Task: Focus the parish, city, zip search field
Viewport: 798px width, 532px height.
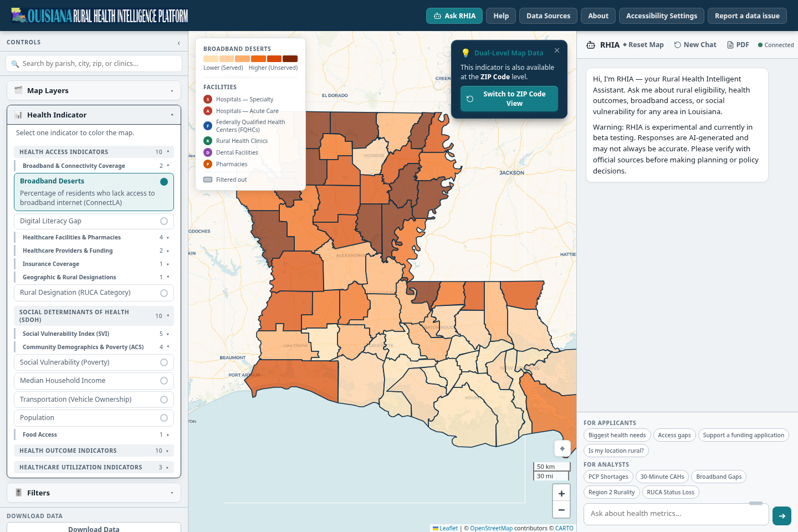Action: (94, 64)
